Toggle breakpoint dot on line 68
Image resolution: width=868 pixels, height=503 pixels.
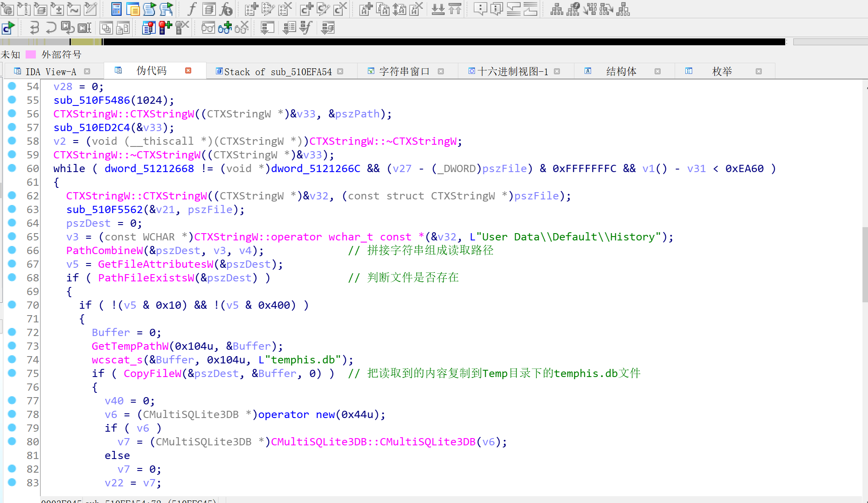12,278
